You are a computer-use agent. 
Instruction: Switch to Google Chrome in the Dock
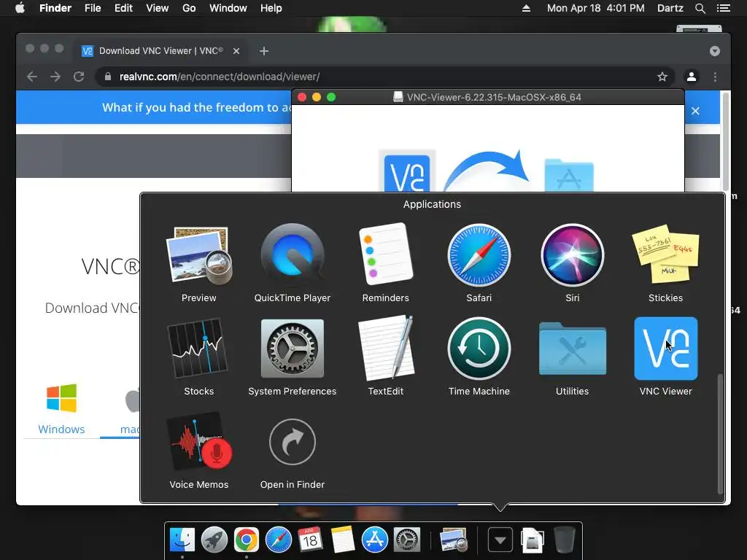click(x=246, y=540)
